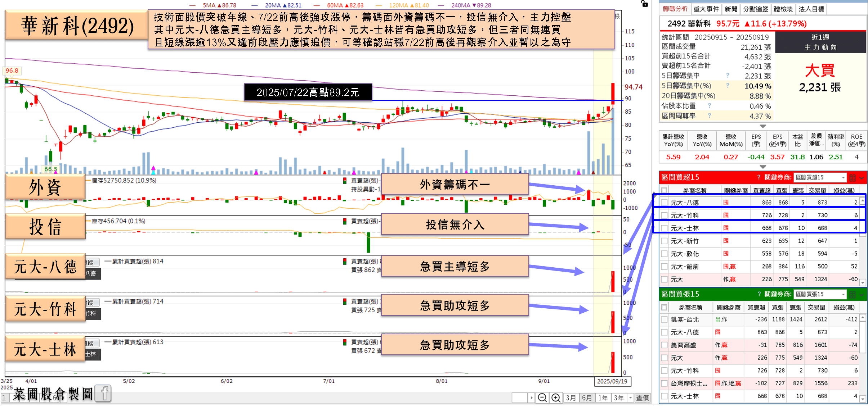
Task: Click the lock icon above the chart
Action: [644, 4]
